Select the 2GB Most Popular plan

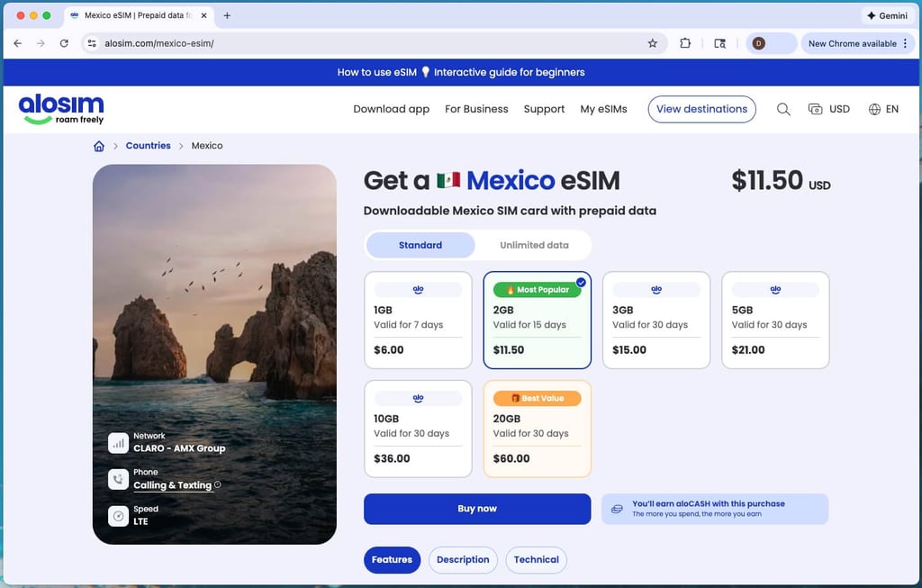coord(537,320)
